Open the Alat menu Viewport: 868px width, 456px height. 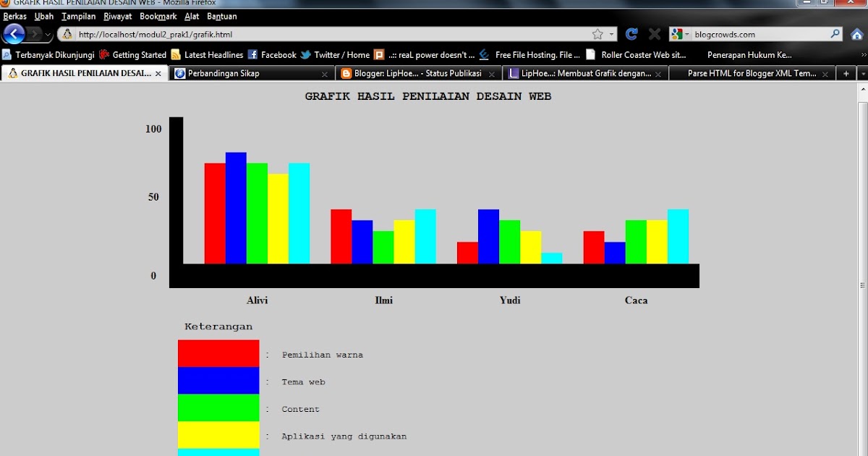192,16
